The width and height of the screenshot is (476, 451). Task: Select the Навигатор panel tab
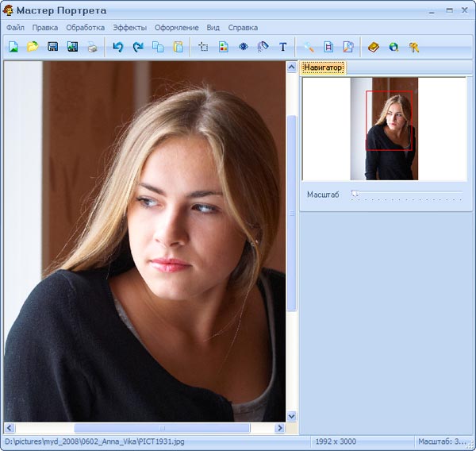(324, 68)
